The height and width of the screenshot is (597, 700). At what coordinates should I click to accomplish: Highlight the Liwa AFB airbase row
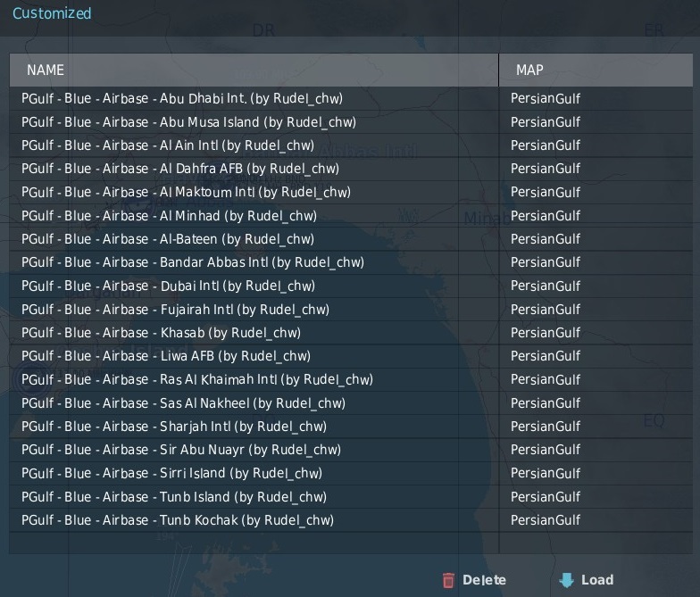coord(166,356)
